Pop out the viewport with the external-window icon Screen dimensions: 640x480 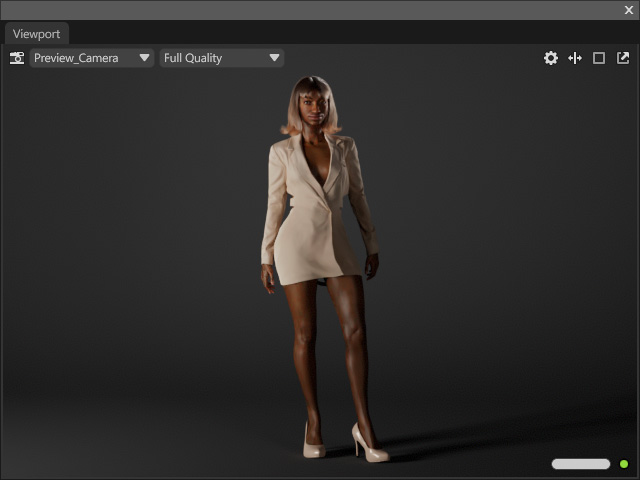click(623, 58)
